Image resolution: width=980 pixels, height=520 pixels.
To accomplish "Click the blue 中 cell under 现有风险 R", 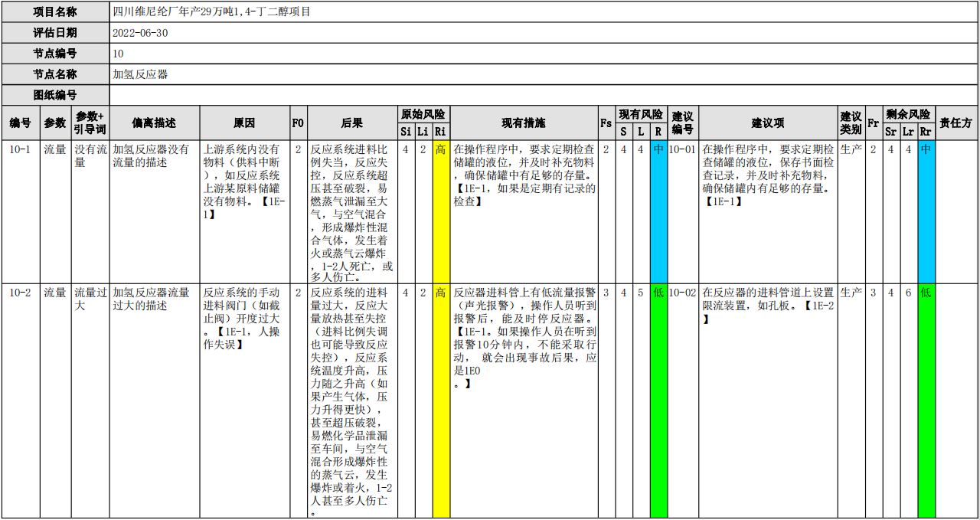I will point(658,211).
